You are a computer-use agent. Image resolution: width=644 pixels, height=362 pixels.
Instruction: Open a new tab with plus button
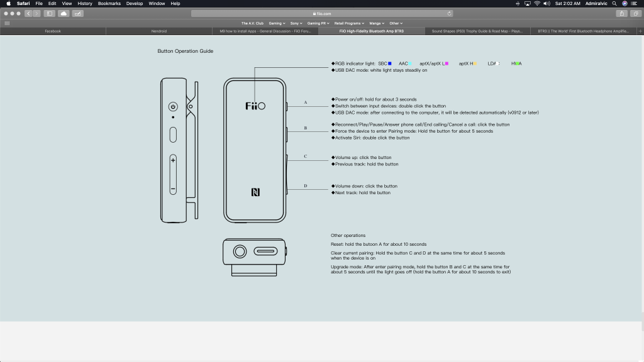tap(640, 31)
